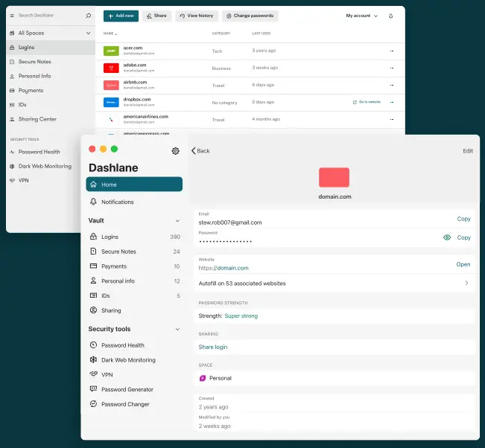The image size is (485, 448).
Task: Click the Change passwords toolbar button
Action: pos(250,16)
